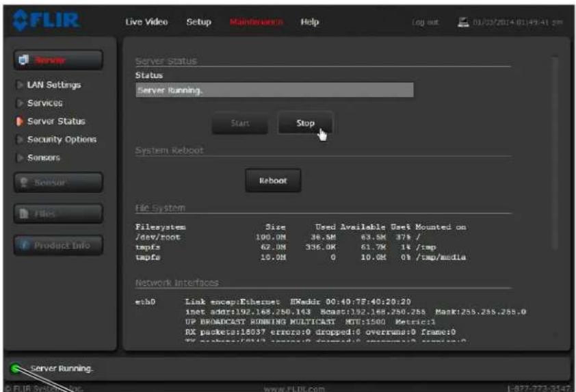Click the inet addr 192.168.250.143 text

248,312
